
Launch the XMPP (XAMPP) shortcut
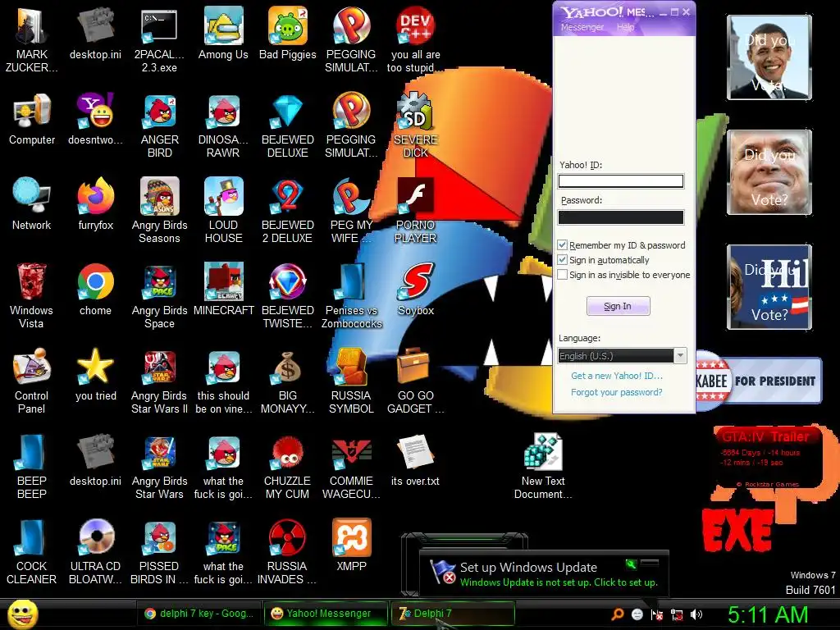(351, 546)
